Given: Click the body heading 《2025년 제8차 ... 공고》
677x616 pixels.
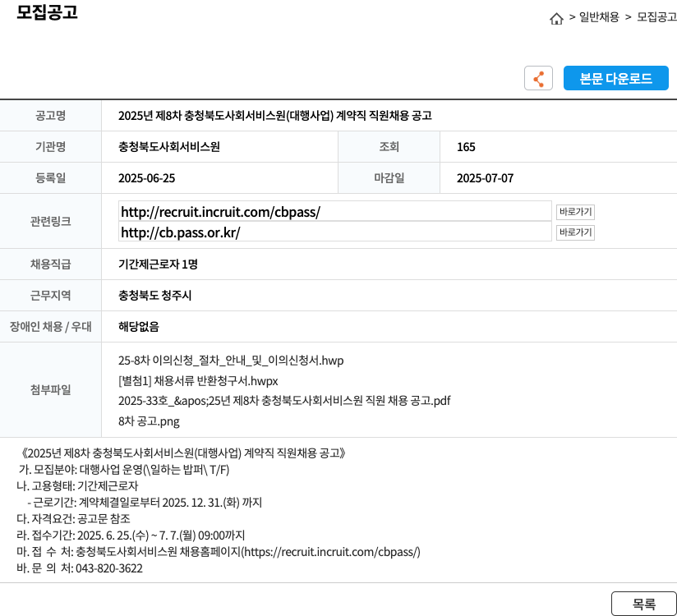Looking at the screenshot, I should click(182, 453).
